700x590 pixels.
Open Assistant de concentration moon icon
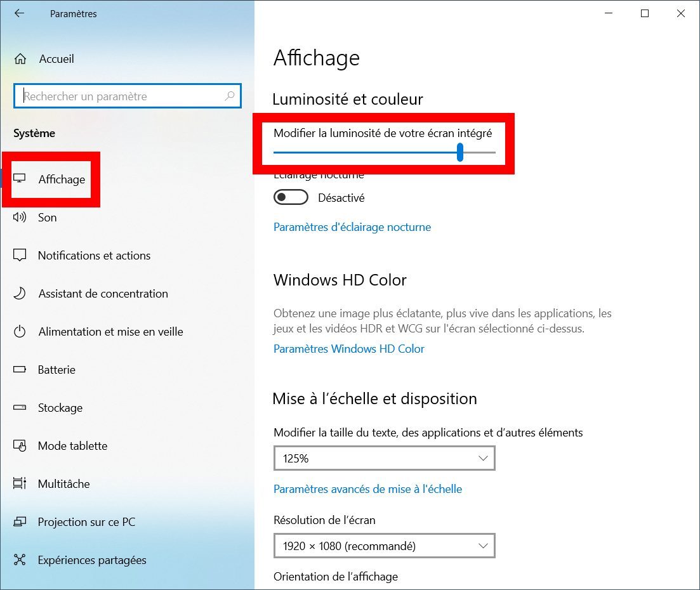pos(20,293)
